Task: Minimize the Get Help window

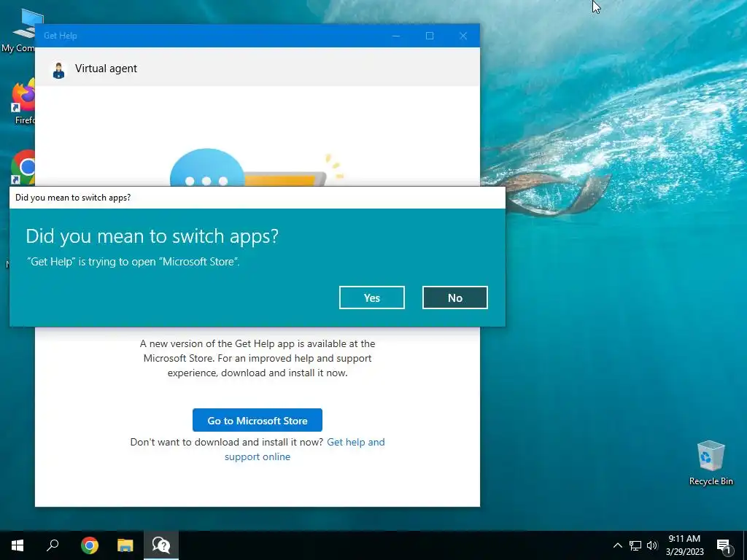Action: [396, 36]
